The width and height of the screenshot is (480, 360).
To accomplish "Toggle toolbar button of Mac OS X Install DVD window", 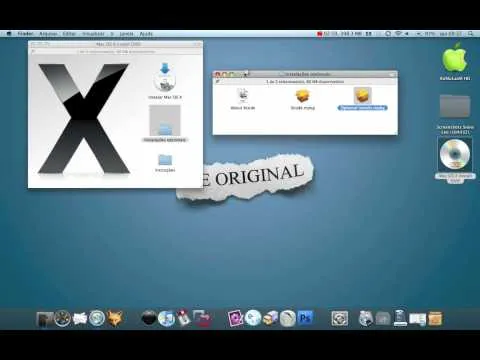I will pos(197,44).
